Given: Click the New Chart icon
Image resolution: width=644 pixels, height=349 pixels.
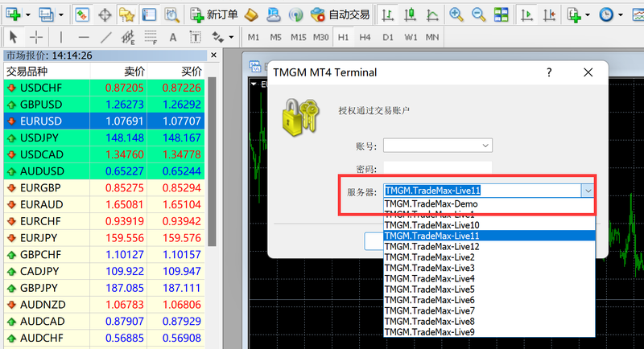Looking at the screenshot, I should point(13,15).
